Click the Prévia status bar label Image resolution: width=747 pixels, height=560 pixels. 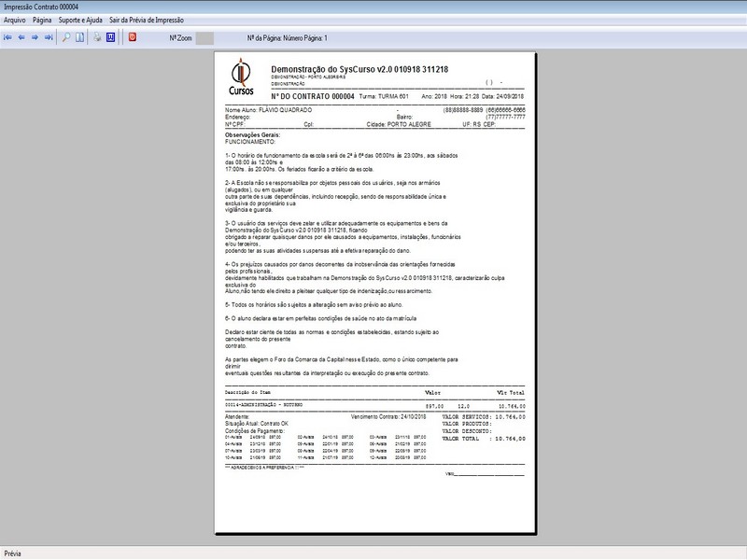[13, 553]
